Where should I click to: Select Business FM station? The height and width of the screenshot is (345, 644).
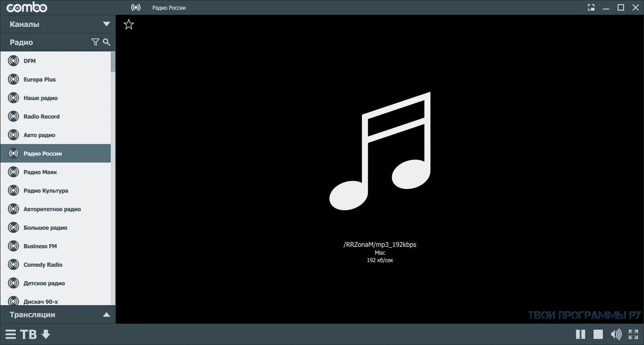(55, 246)
